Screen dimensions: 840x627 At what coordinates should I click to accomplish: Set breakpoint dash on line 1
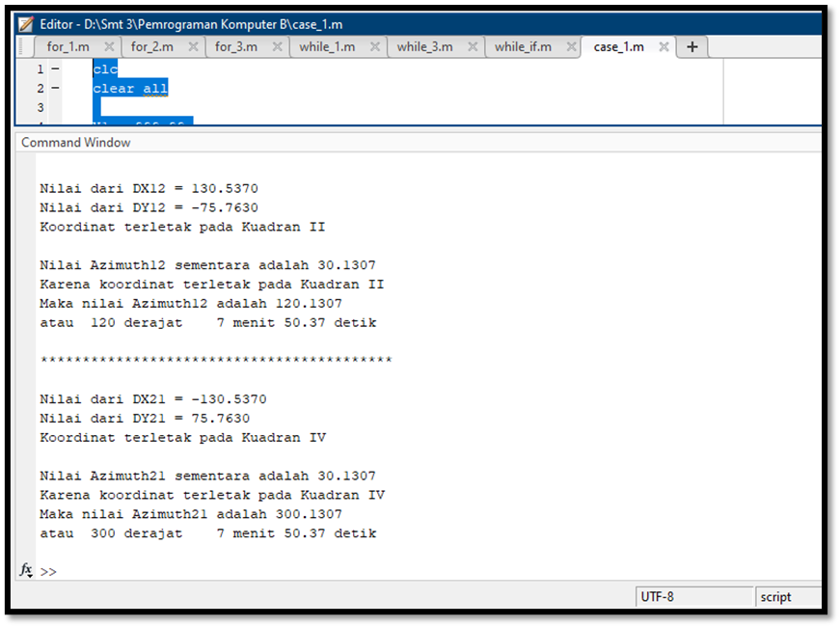55,69
